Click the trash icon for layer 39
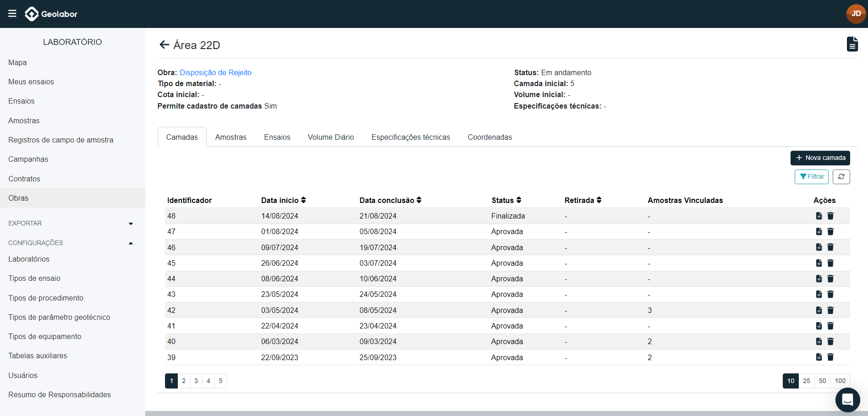Screen dimensions: 868x416 [x=830, y=357]
